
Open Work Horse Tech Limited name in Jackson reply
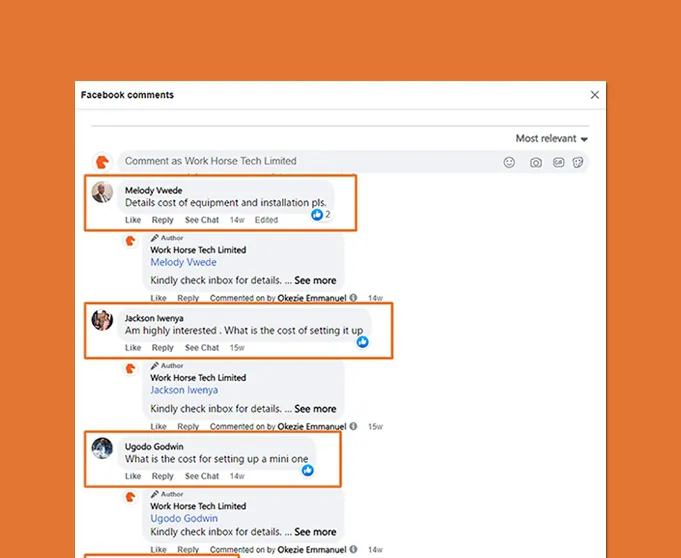pos(198,378)
